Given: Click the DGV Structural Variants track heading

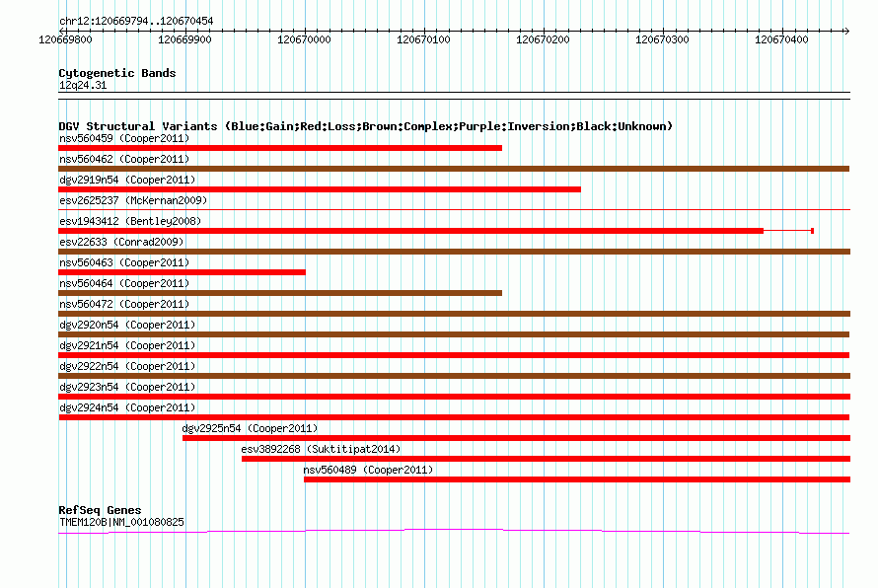Looking at the screenshot, I should [366, 126].
